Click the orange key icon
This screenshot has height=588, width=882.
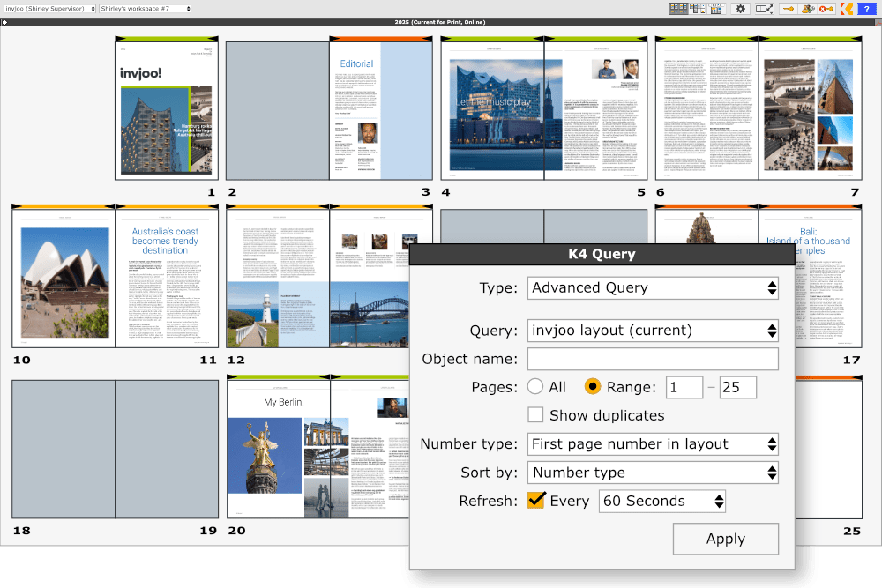(788, 9)
